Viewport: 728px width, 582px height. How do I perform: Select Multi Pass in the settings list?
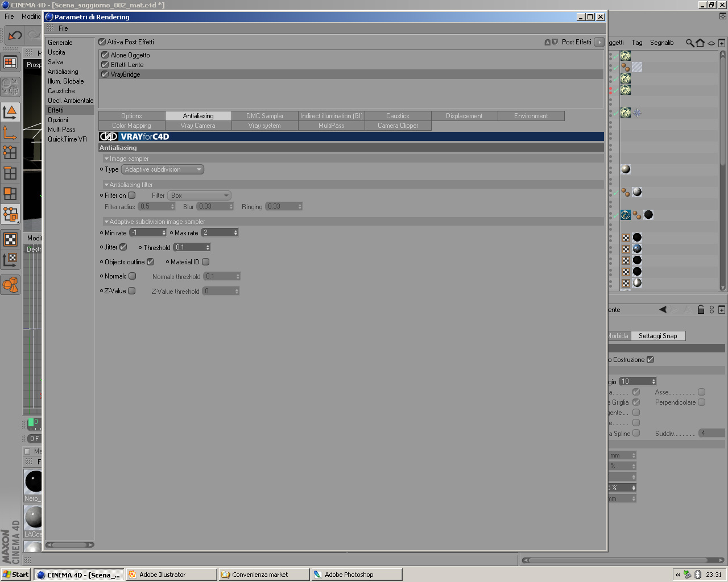[61, 130]
